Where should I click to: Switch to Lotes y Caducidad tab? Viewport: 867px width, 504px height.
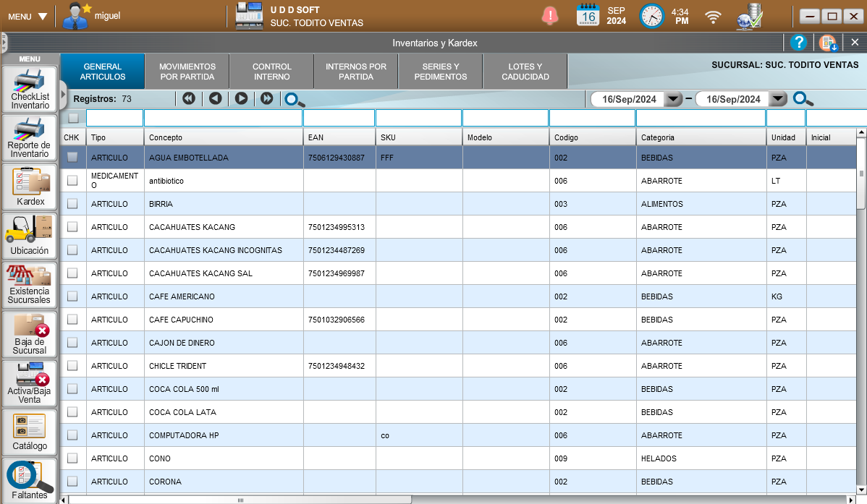pos(525,72)
